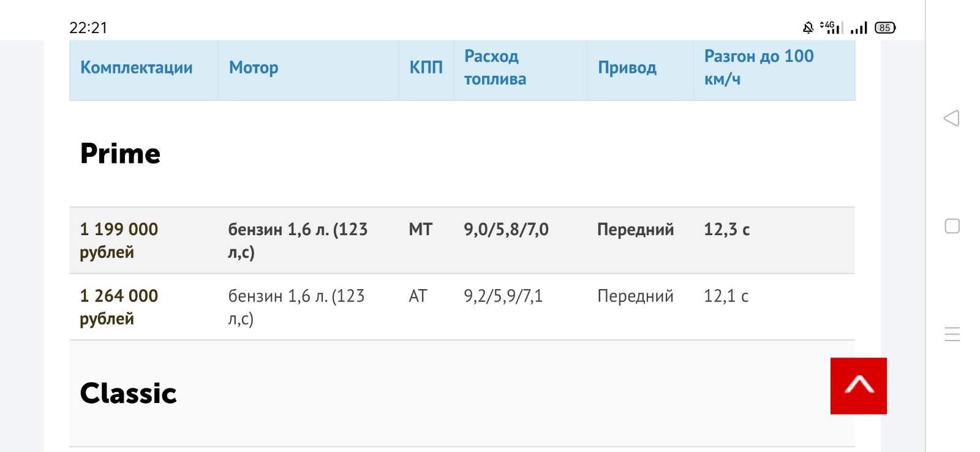Select the Мотор column header
Viewport: 980px width, 452px height.
254,67
